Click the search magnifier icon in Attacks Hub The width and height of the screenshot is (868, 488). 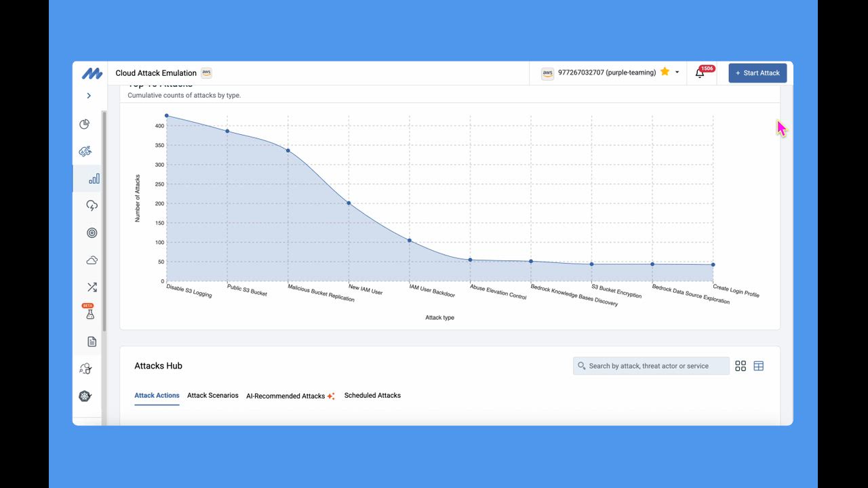pyautogui.click(x=582, y=366)
